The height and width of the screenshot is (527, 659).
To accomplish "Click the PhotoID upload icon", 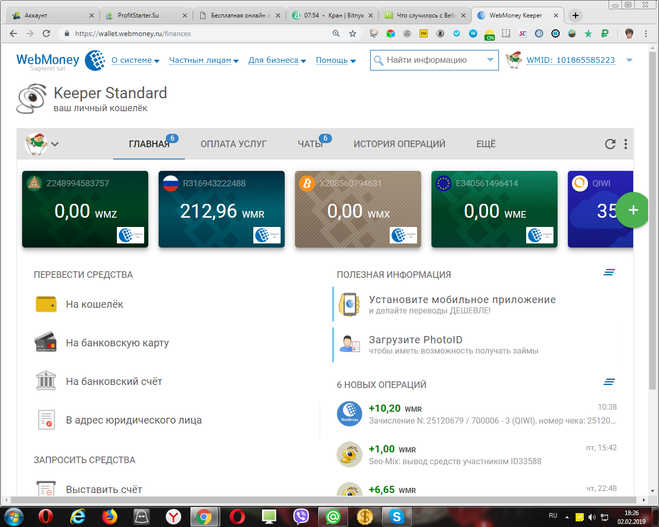I will point(349,344).
